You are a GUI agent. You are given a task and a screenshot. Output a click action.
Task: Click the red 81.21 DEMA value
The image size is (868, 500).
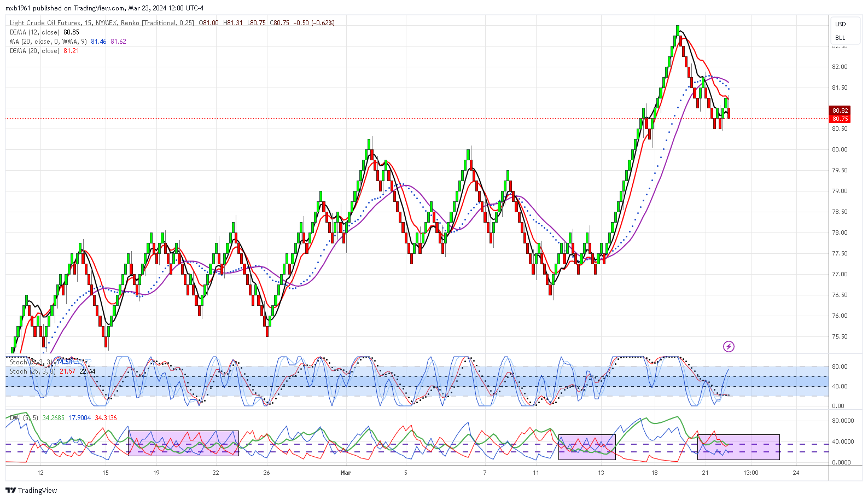click(x=71, y=51)
